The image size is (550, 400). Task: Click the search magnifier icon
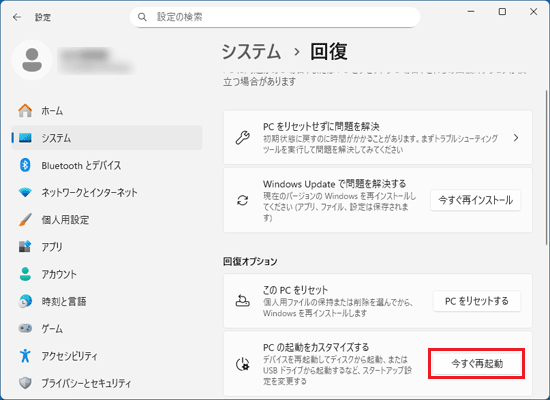142,17
